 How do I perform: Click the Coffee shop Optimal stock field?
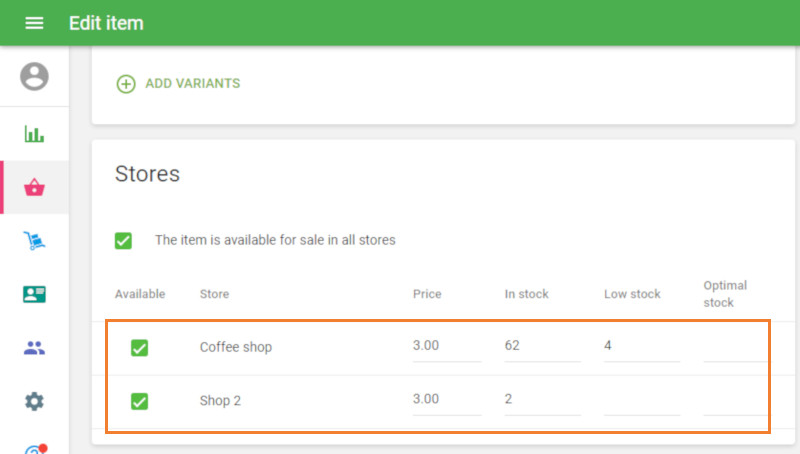(735, 347)
